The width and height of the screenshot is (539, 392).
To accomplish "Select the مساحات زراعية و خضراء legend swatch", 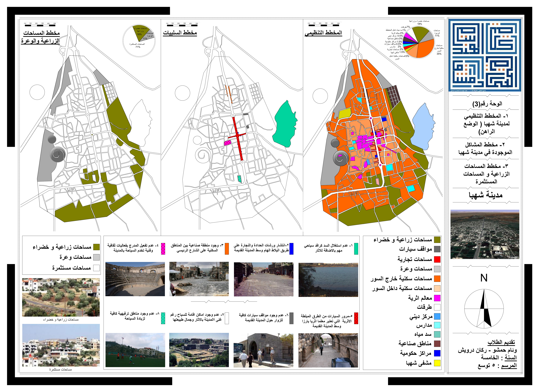I will pyautogui.click(x=437, y=240).
